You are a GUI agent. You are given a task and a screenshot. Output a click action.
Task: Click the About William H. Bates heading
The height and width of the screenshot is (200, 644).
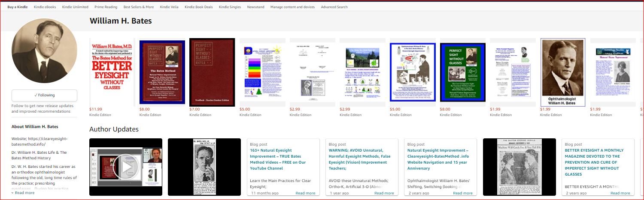pyautogui.click(x=35, y=127)
